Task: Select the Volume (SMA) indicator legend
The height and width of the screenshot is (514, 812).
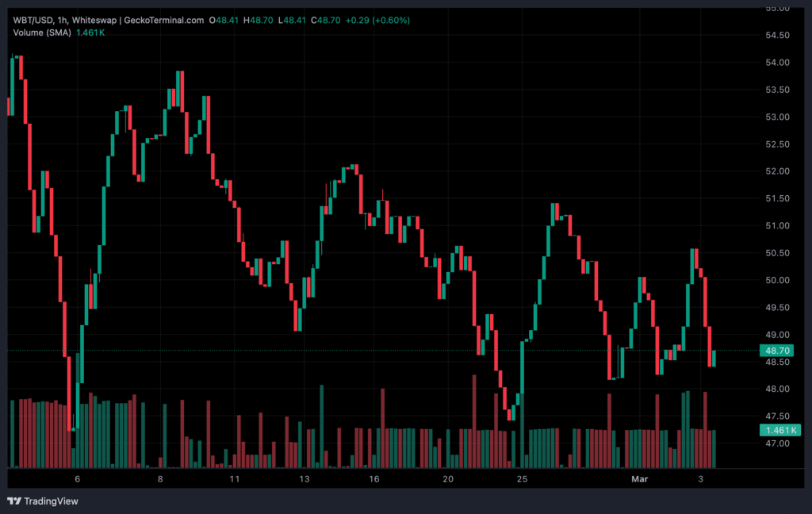Action: pyautogui.click(x=42, y=33)
